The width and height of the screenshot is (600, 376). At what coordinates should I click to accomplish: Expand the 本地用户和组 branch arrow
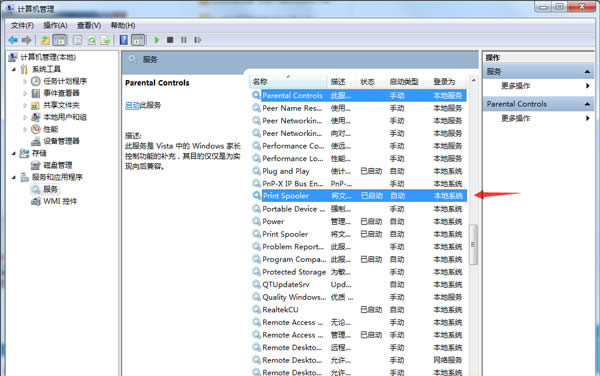point(25,117)
